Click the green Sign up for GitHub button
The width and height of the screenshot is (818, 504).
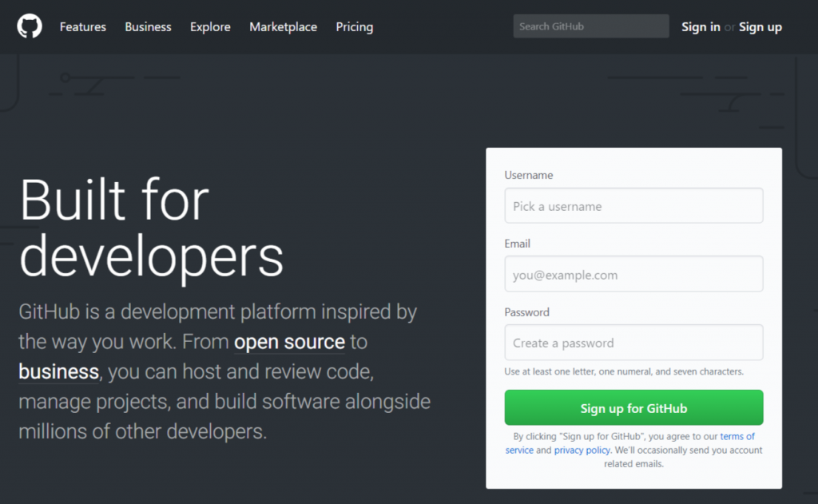[633, 407]
